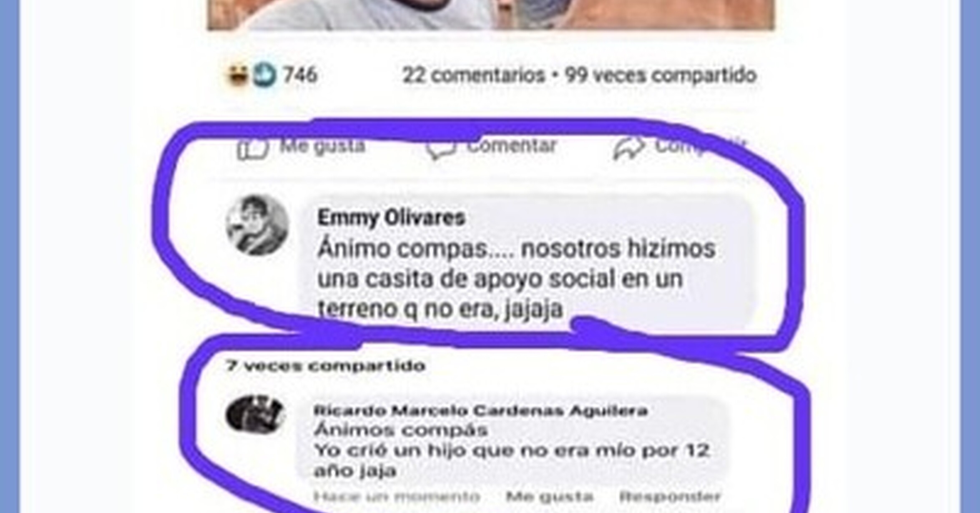Image resolution: width=980 pixels, height=513 pixels.
Task: Click Responder under Ricardo's comment
Action: coord(670,496)
